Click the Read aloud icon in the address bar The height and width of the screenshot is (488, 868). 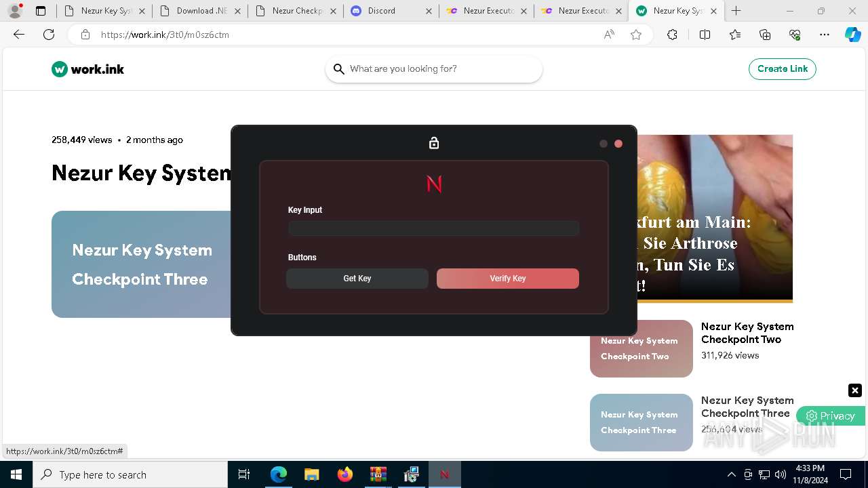coord(609,35)
